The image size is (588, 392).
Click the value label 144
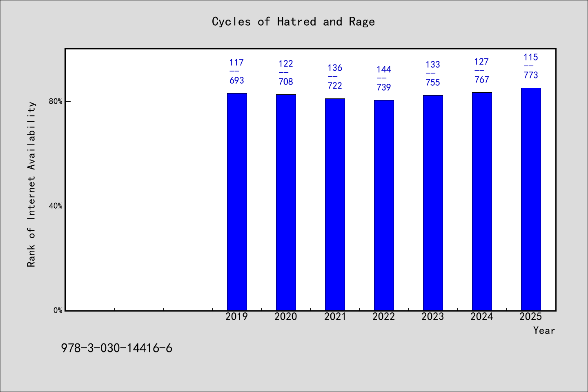pos(384,69)
